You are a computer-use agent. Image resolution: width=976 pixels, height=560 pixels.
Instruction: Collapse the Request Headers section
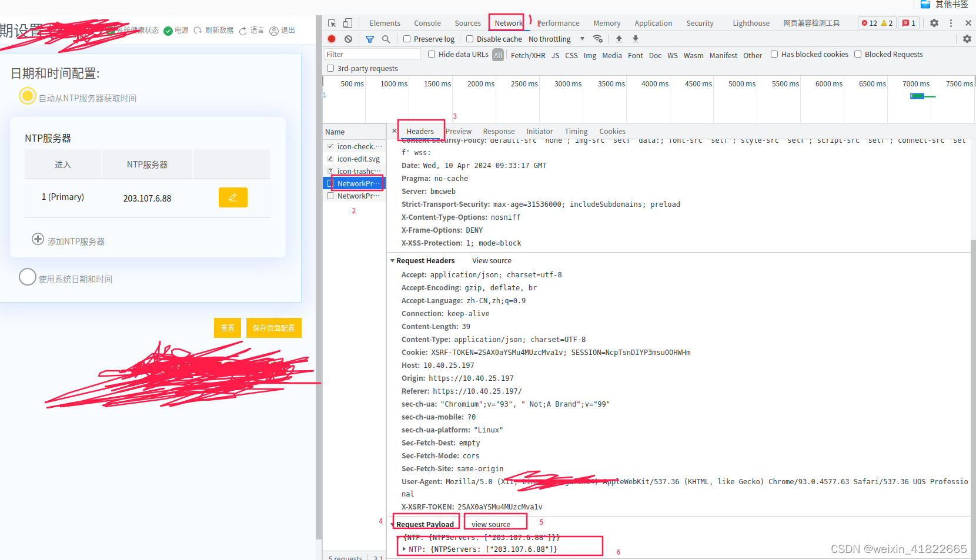tap(393, 260)
